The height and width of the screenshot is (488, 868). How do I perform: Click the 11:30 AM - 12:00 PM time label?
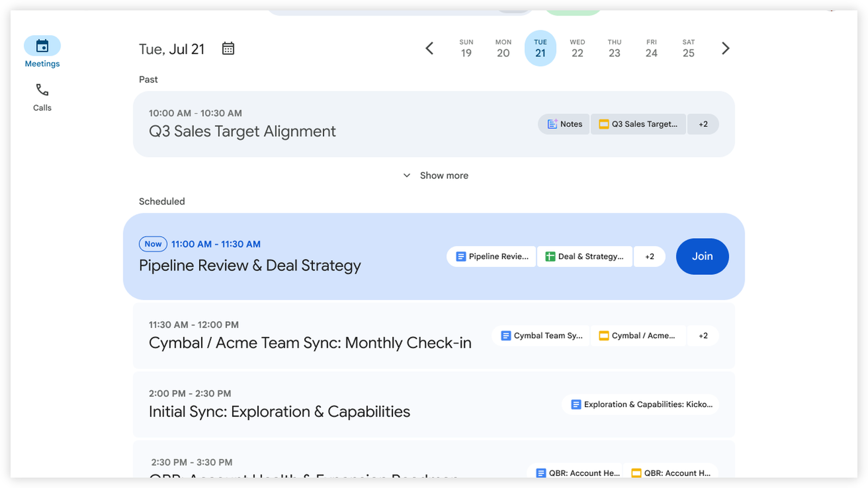pyautogui.click(x=194, y=325)
